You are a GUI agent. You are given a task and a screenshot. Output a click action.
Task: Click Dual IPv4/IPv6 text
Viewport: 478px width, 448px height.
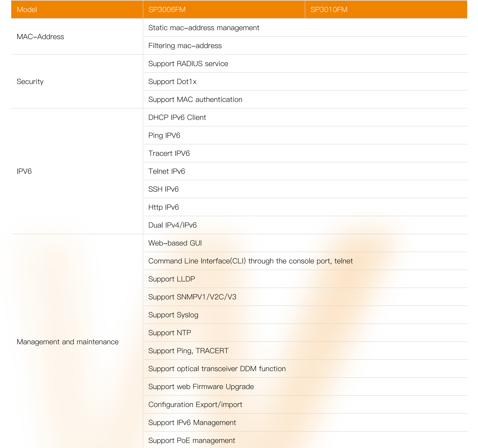click(172, 225)
